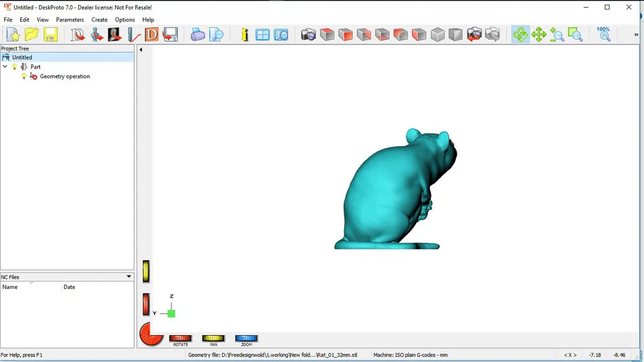Select the zoom window selection tool
This screenshot has width=644, height=362.
click(575, 35)
